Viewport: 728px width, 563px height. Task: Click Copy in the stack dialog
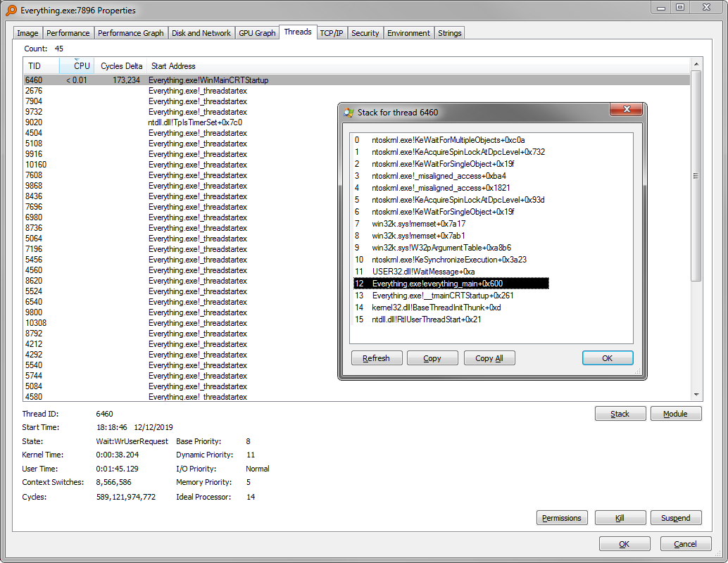click(432, 358)
